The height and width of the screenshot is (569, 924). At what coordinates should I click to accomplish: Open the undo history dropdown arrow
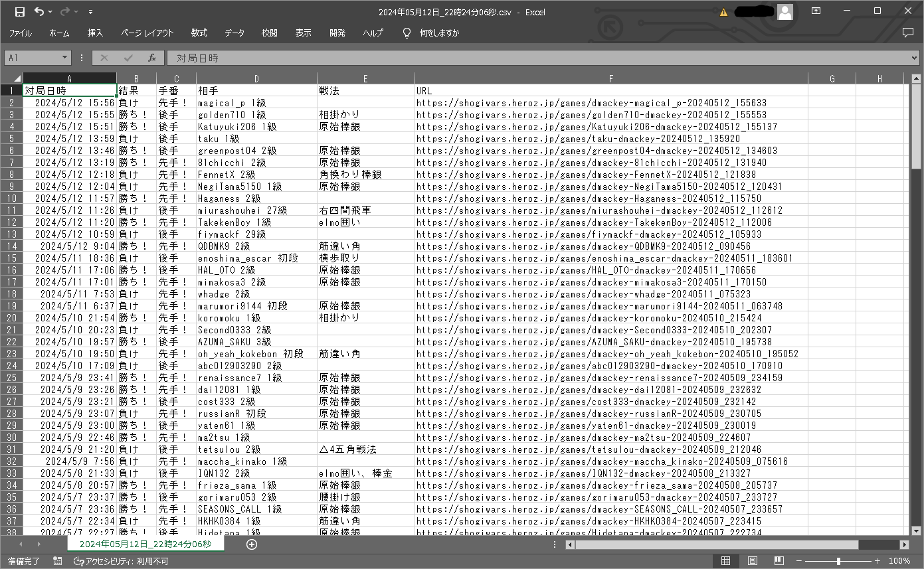point(50,12)
